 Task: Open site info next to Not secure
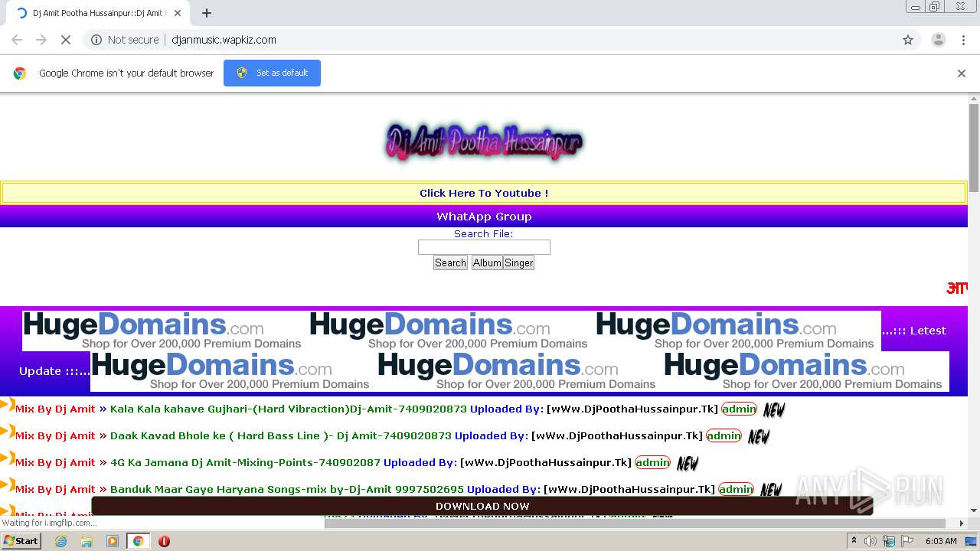(96, 40)
